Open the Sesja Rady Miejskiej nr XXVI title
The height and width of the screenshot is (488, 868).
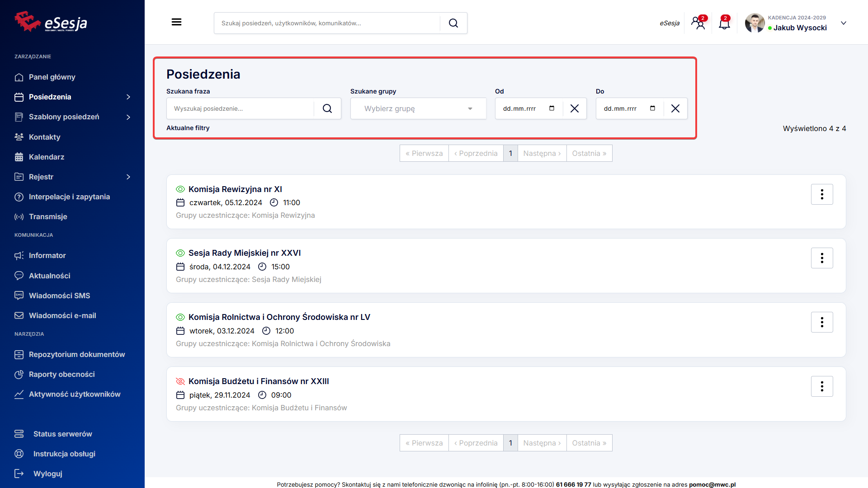pos(245,253)
